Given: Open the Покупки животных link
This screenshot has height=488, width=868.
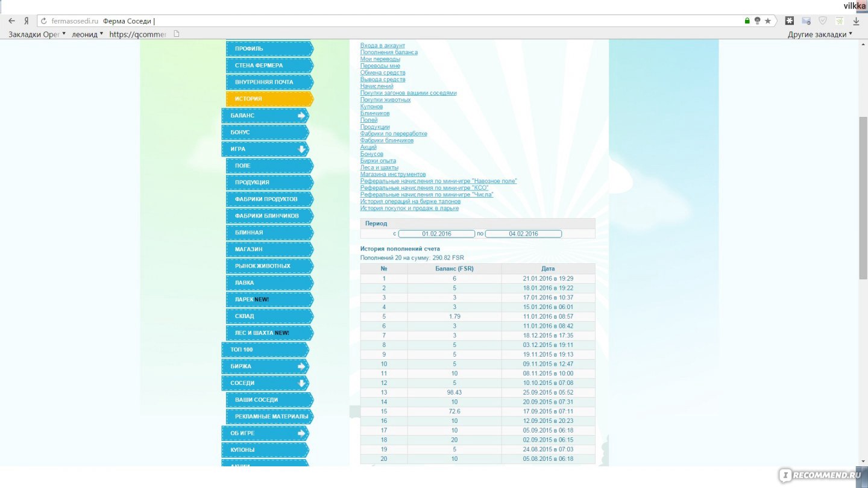Looking at the screenshot, I should [386, 100].
